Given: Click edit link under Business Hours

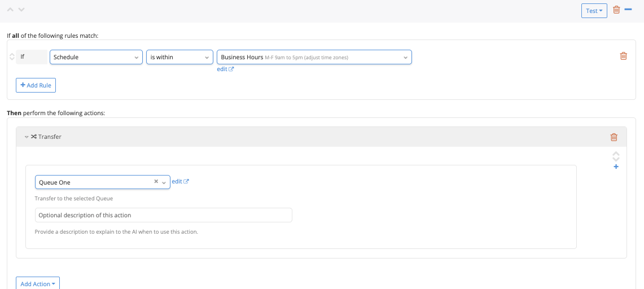Looking at the screenshot, I should point(225,69).
